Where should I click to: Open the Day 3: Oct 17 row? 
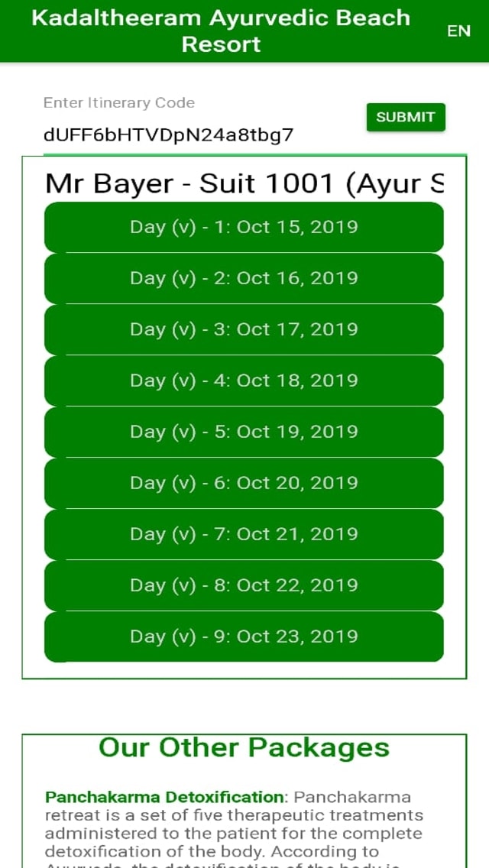(x=244, y=329)
